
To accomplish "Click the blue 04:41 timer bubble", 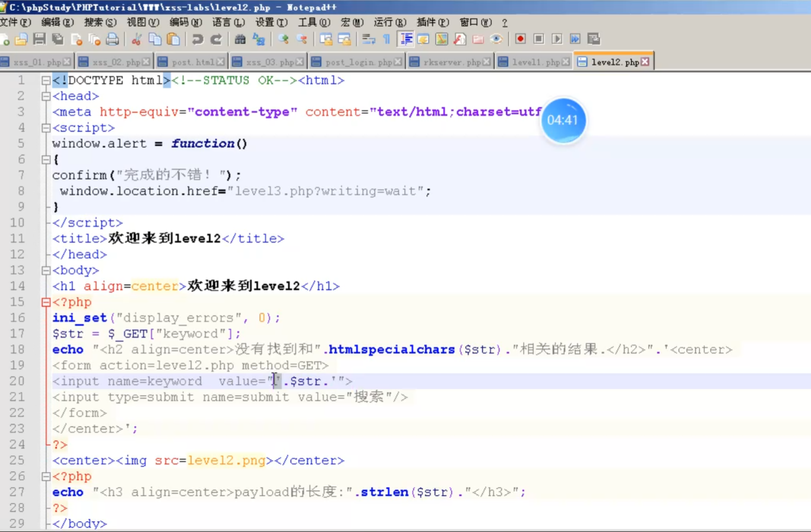I will 563,121.
